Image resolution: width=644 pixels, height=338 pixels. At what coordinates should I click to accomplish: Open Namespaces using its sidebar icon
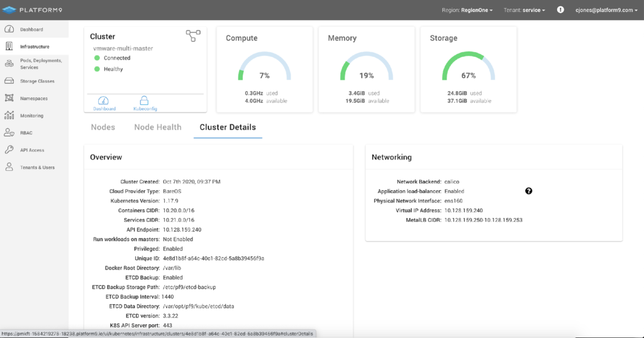coord(9,98)
